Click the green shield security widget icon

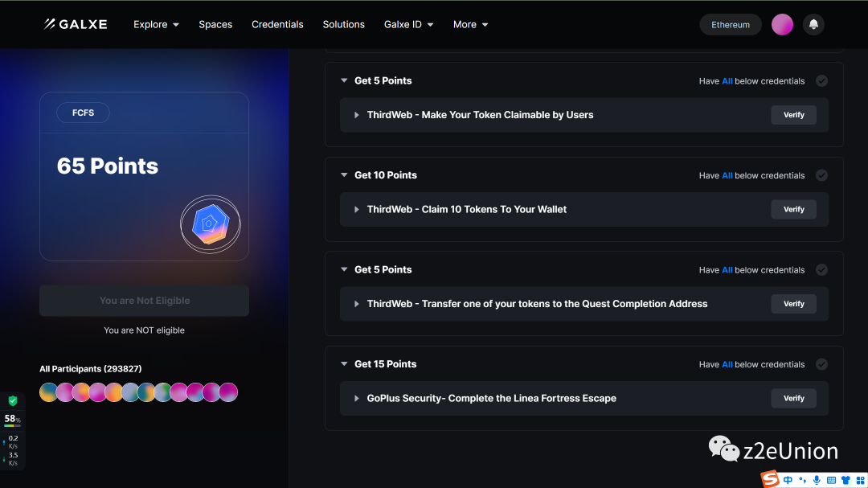click(x=13, y=400)
